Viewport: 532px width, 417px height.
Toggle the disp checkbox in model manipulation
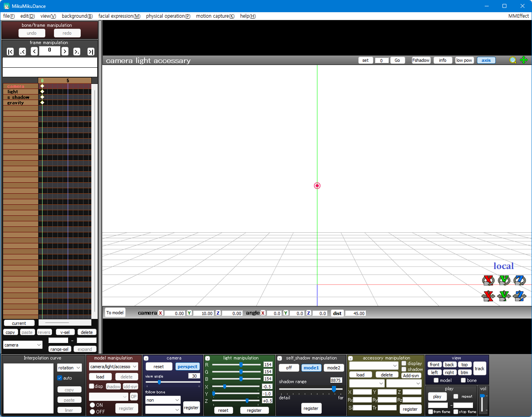(92, 386)
